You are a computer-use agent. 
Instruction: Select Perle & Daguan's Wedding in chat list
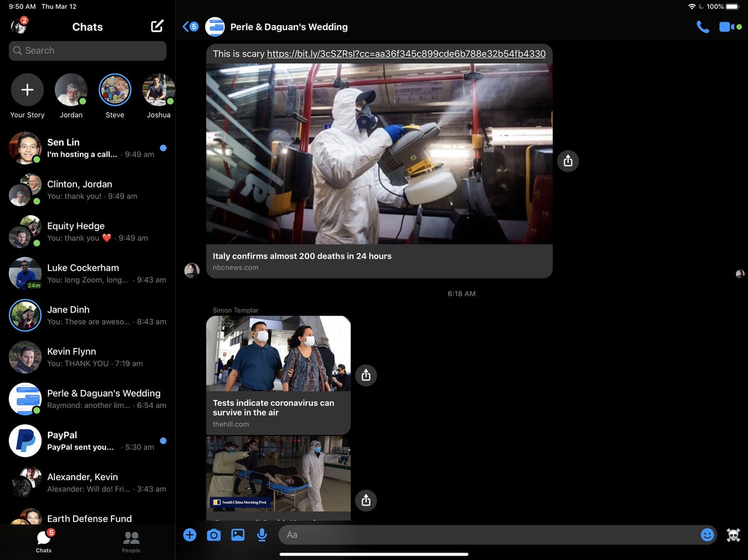click(87, 398)
